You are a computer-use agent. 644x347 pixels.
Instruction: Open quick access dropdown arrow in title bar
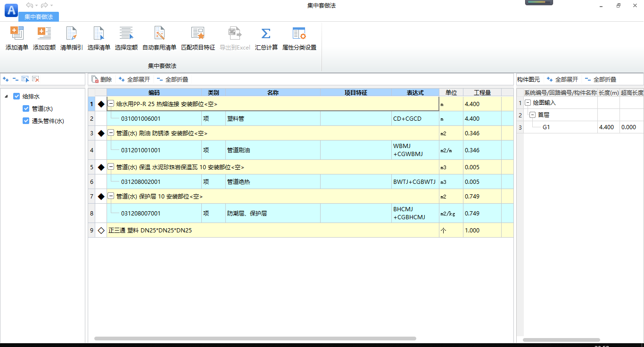(x=51, y=5)
